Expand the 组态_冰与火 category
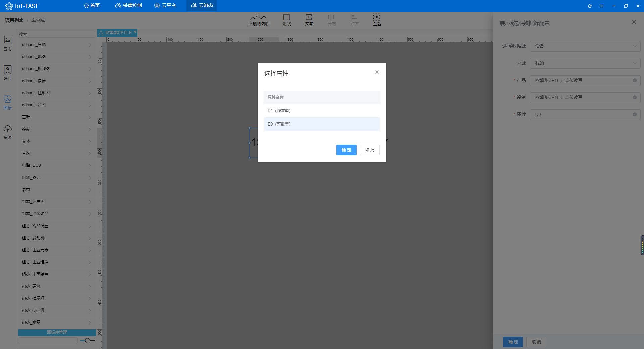This screenshot has height=349, width=644. click(56, 202)
